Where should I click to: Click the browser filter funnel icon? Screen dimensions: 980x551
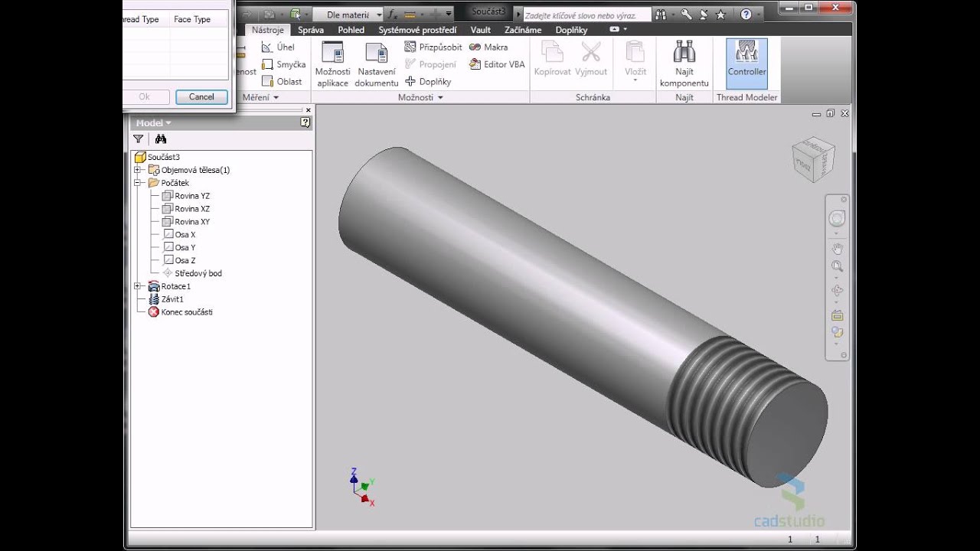138,139
